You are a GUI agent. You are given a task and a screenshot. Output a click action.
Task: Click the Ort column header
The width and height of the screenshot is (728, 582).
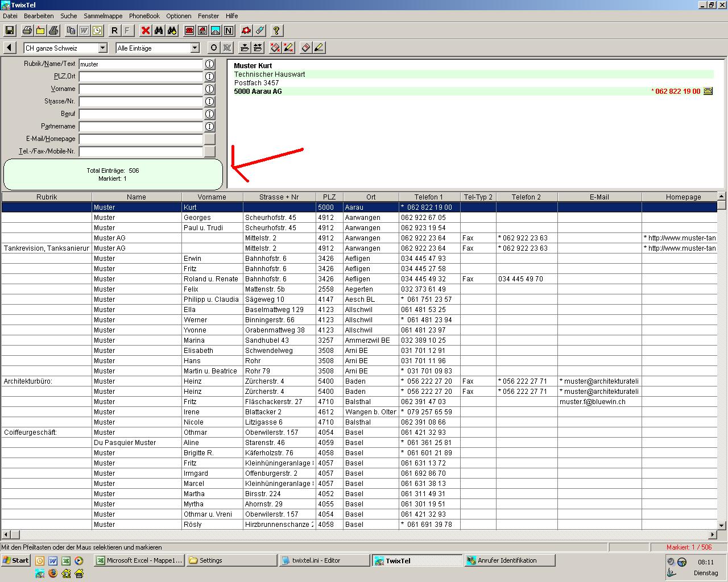[371, 197]
